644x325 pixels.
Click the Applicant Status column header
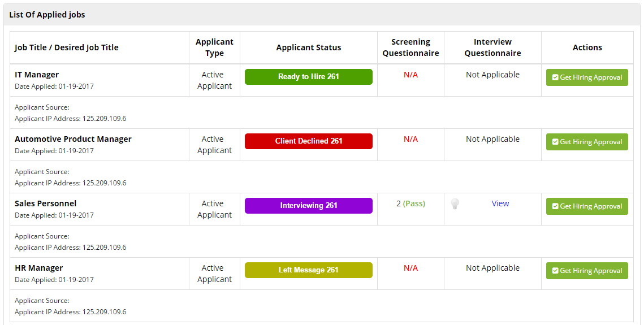click(x=309, y=47)
